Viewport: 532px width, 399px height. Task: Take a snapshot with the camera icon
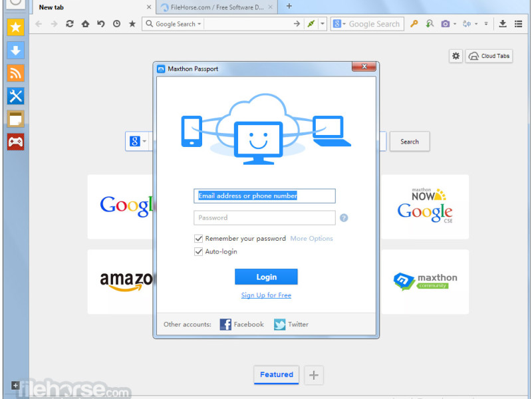445,24
